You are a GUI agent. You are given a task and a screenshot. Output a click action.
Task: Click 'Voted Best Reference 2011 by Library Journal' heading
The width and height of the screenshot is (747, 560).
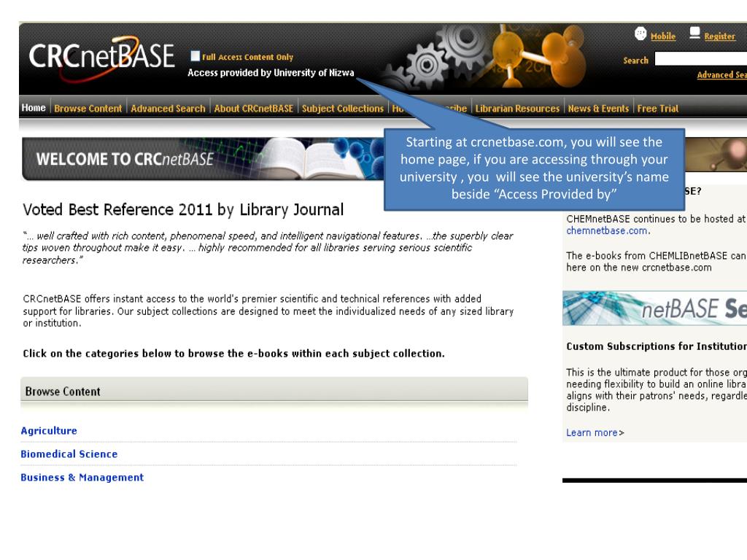click(x=183, y=209)
